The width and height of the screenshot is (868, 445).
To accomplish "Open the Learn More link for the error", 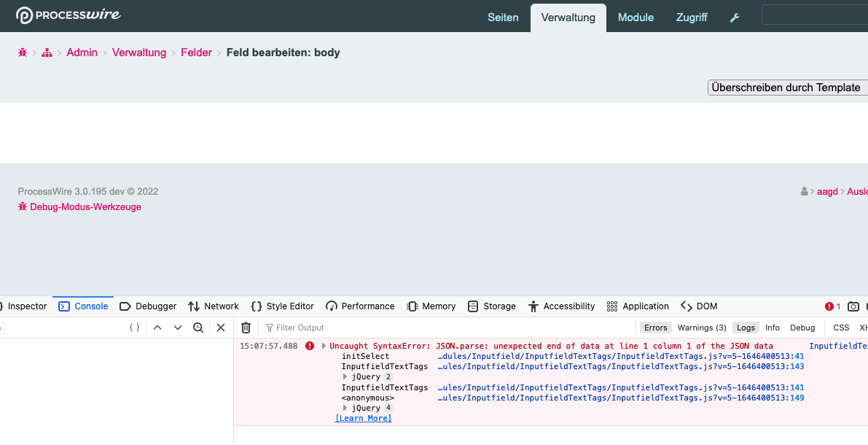I will pyautogui.click(x=363, y=417).
